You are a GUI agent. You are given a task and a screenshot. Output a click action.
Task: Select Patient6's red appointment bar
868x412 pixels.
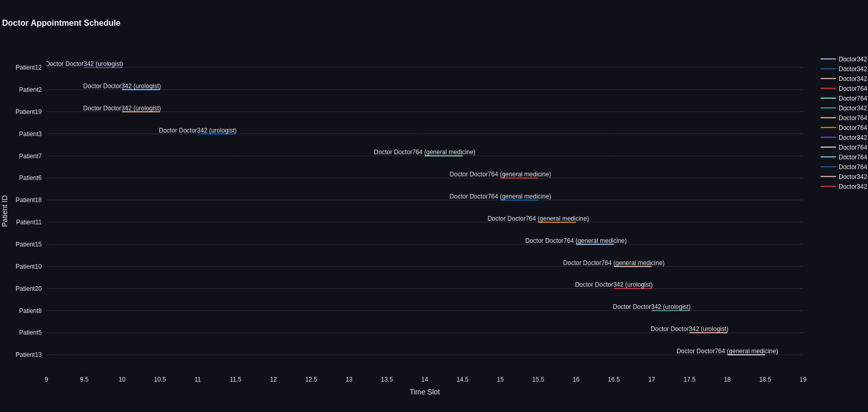coord(519,178)
